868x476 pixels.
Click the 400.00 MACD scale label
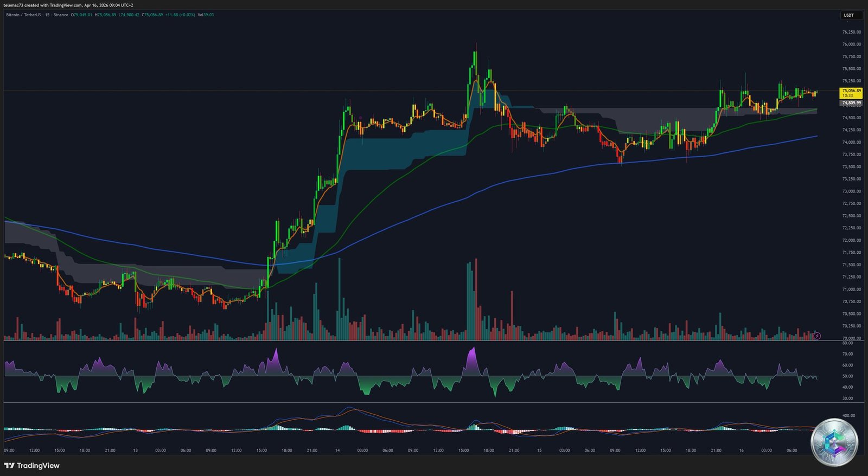pyautogui.click(x=848, y=416)
